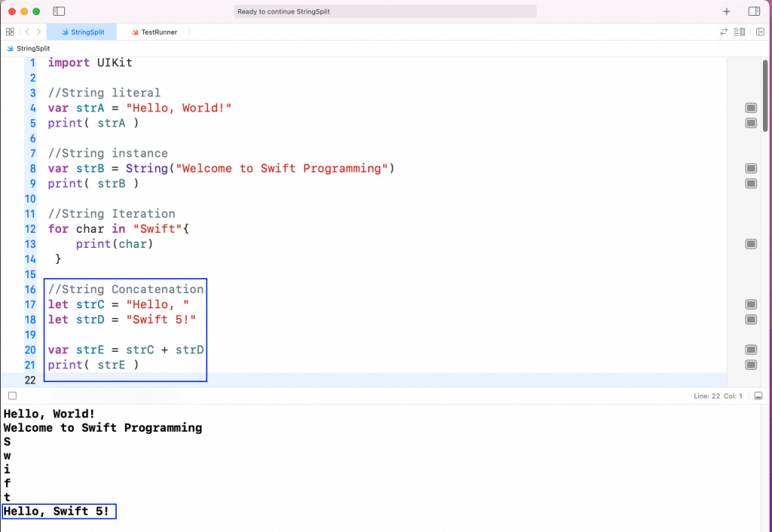772x532 pixels.
Task: Toggle the left navigator sidebar
Action: point(60,12)
